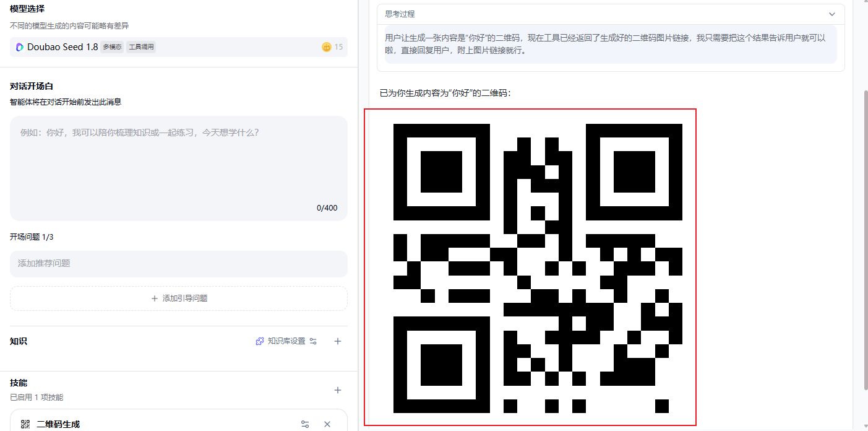Open the 知识库设置 link
This screenshot has width=868, height=431.
click(x=286, y=341)
